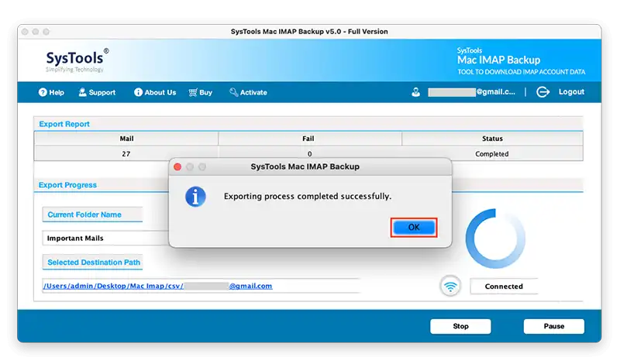Open the Support menu item

[x=97, y=92]
